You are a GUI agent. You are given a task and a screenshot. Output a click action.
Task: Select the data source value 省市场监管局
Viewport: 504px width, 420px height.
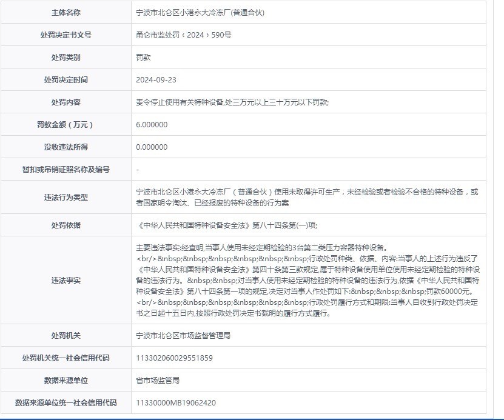pos(158,381)
